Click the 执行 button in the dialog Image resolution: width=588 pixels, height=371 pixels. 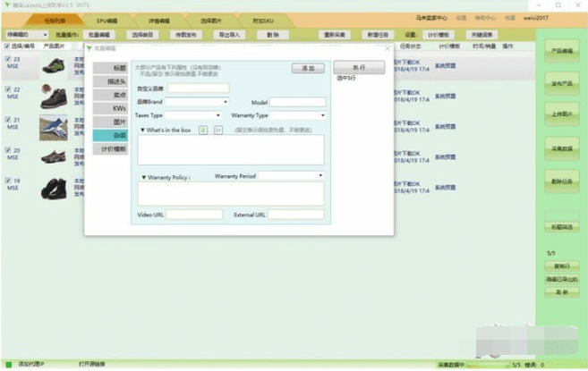(x=358, y=67)
